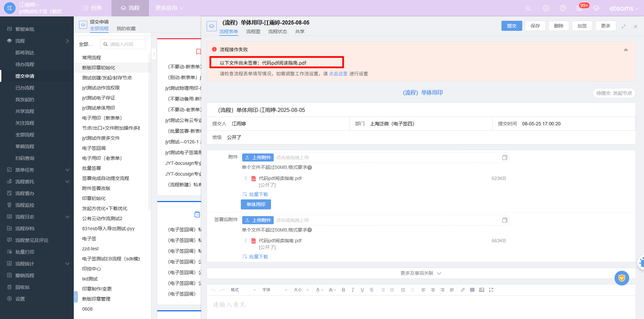This screenshot has height=319, width=644.
Task: Insert a table in the comment editor
Action: (x=472, y=290)
